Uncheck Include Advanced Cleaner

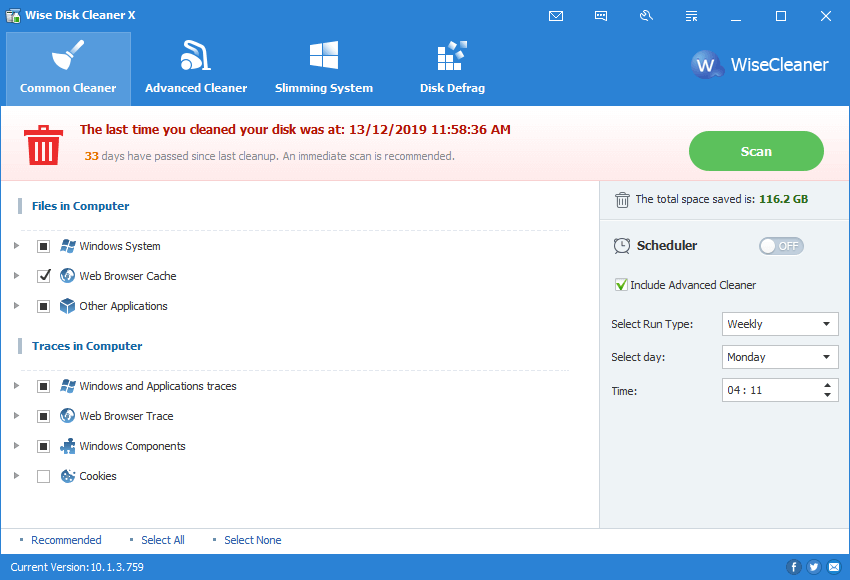(x=621, y=285)
